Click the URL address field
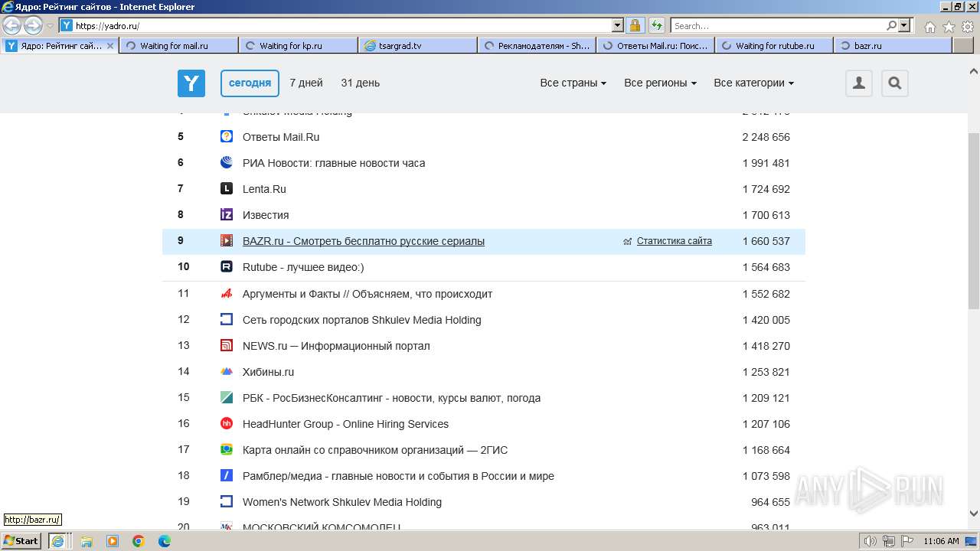Screen dimensions: 980x551 coord(342,26)
